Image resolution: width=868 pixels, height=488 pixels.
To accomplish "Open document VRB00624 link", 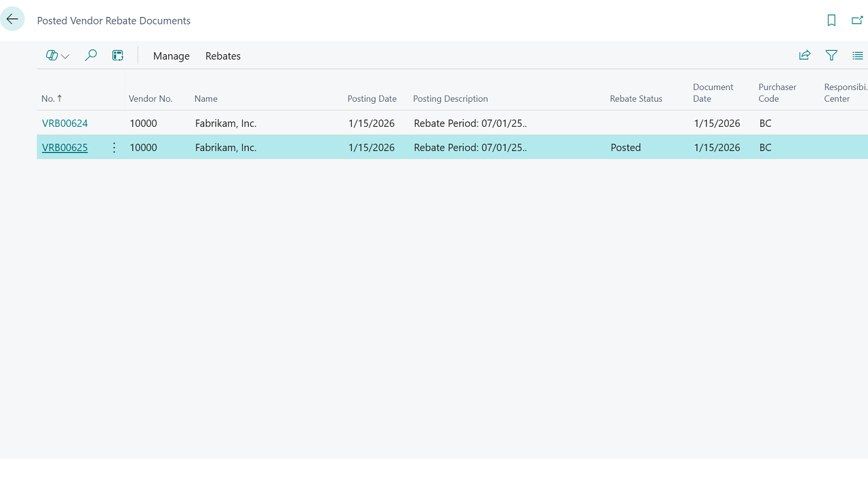I will pos(65,123).
